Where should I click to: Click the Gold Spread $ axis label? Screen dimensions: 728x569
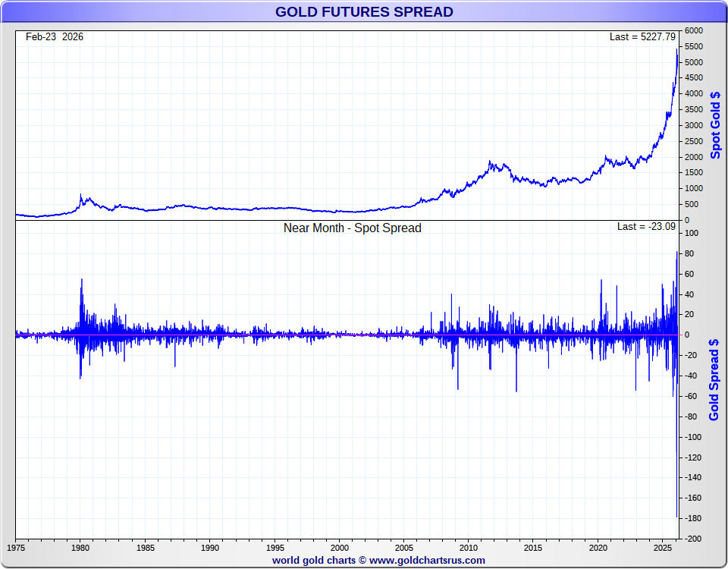[x=714, y=379]
